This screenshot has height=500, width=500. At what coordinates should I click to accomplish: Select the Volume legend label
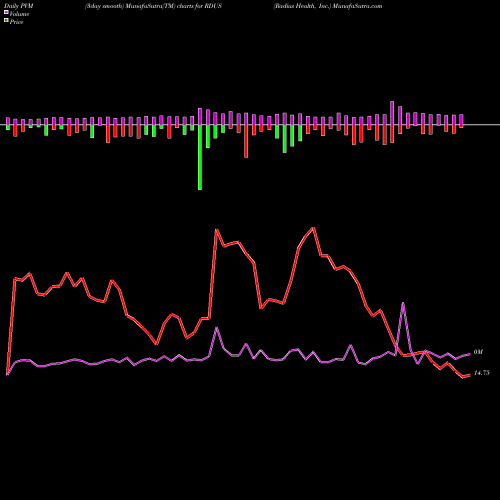(19, 14)
